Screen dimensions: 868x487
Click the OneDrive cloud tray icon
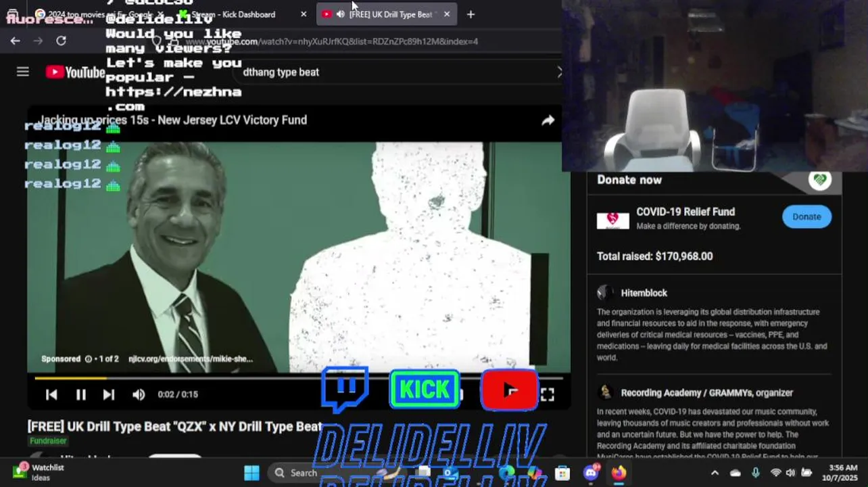(x=736, y=473)
